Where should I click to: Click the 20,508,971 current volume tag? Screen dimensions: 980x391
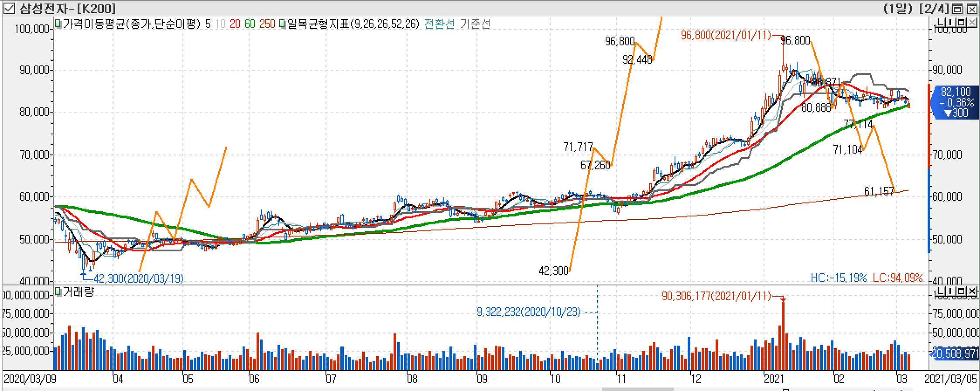(x=955, y=353)
